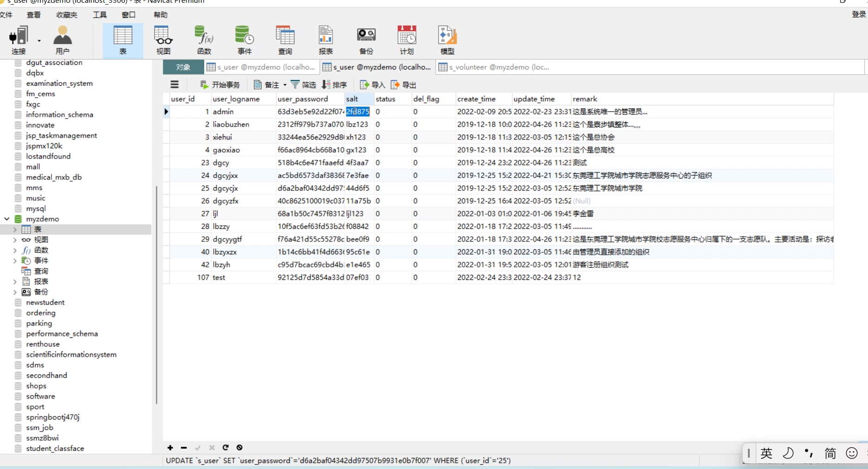Click the IME emoji smiley icon

852,453
